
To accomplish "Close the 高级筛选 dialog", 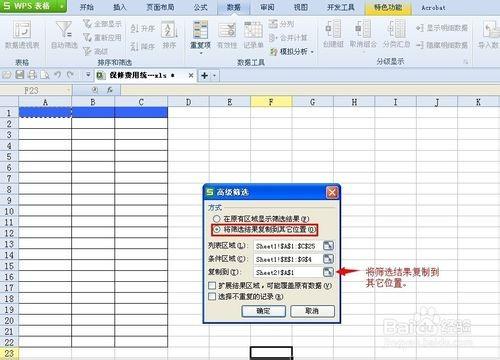I will click(332, 192).
